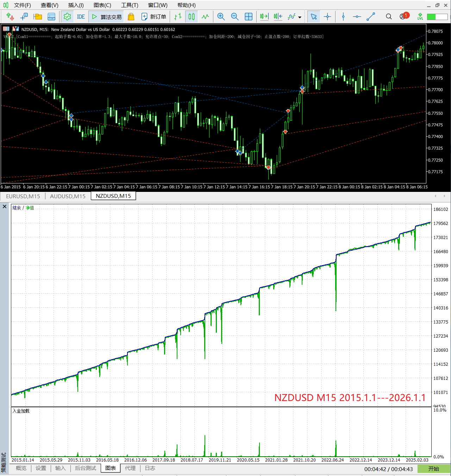The height and width of the screenshot is (476, 451).
Task: Open the 工具(T) menu
Action: click(130, 5)
